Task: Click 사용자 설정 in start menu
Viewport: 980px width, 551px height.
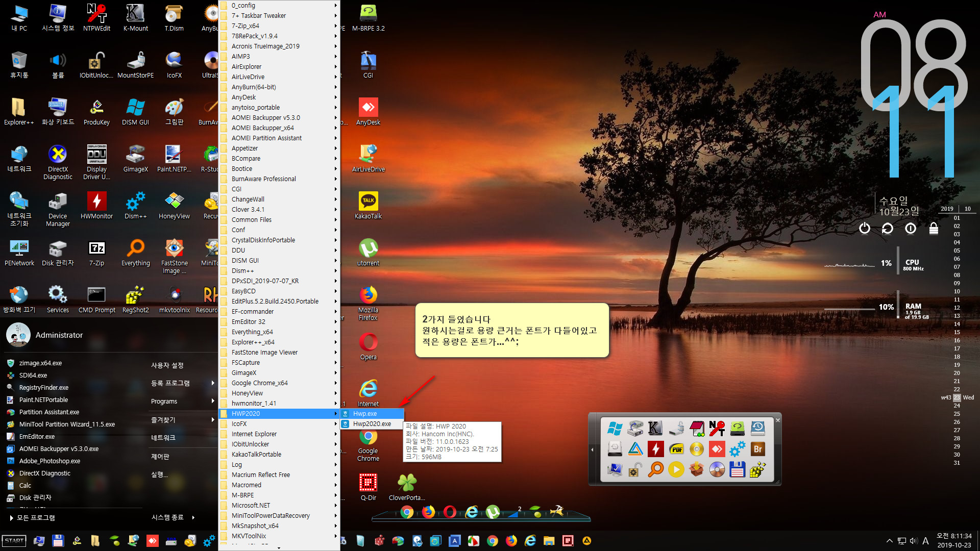Action: (167, 365)
